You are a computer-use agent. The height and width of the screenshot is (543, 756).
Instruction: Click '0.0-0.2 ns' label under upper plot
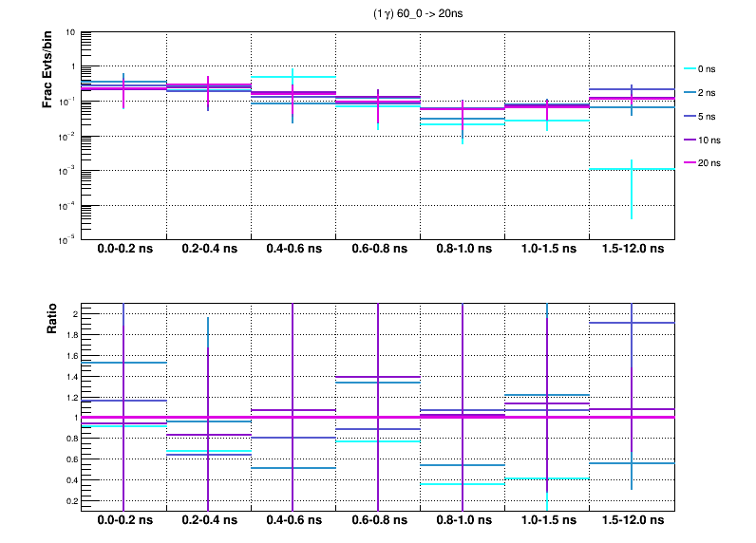pos(124,250)
